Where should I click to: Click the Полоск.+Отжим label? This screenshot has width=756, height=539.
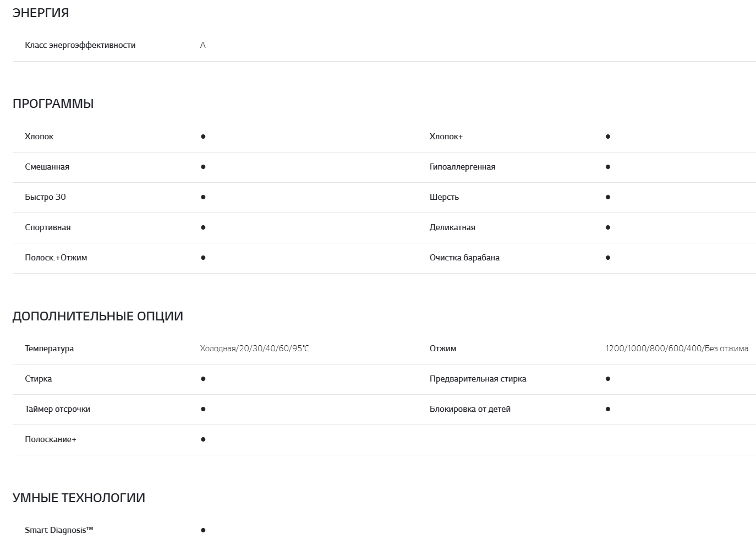click(56, 258)
